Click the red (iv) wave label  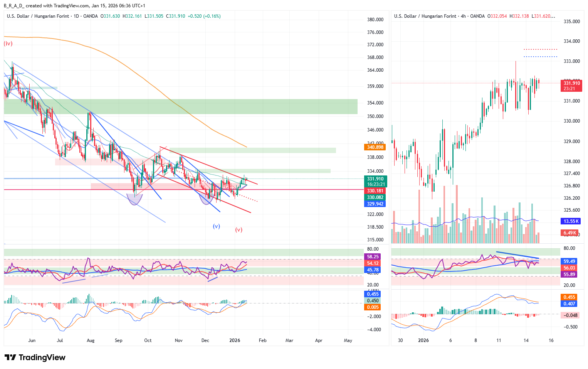pos(8,44)
